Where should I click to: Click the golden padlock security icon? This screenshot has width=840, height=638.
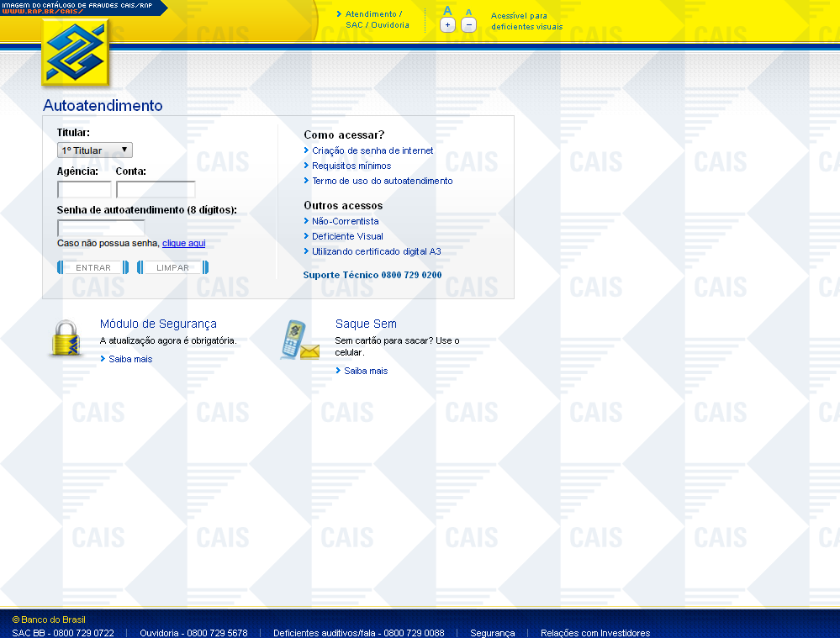tap(65, 338)
